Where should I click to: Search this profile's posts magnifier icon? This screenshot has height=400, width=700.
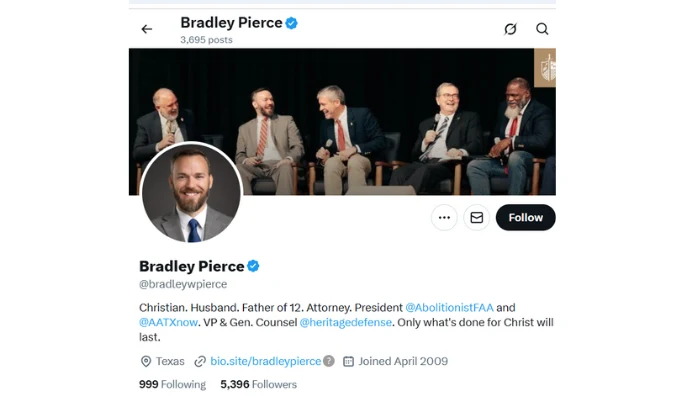[x=542, y=29]
